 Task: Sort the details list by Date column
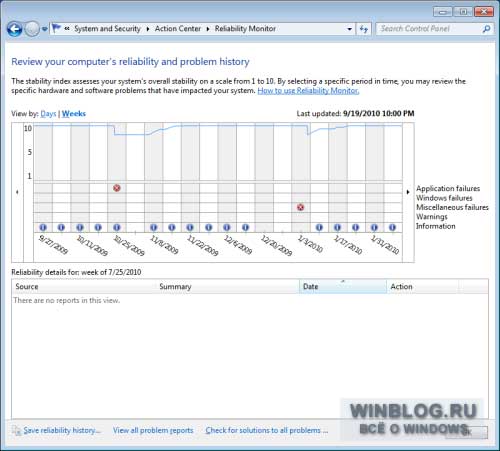343,287
